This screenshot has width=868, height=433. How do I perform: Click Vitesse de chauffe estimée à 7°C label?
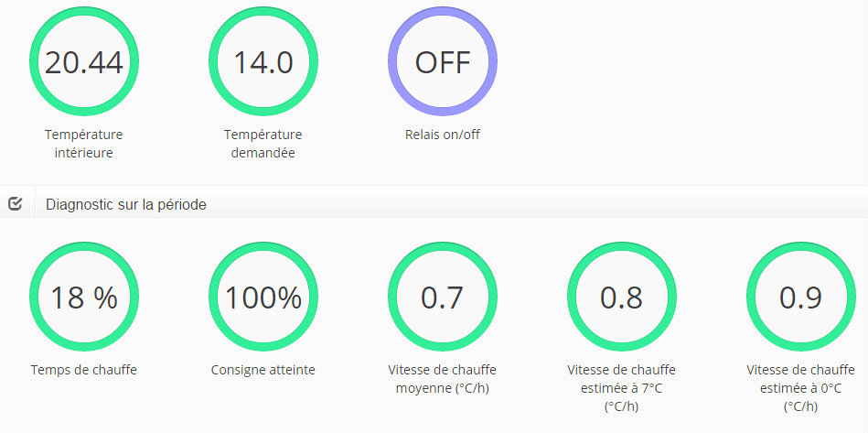pos(622,388)
